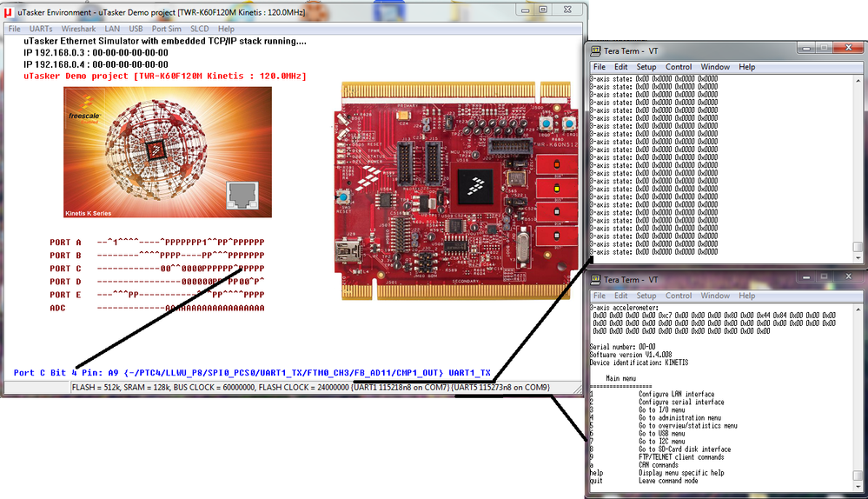Image resolution: width=868 pixels, height=499 pixels.
Task: Click scroll up arrow in lower Tera Term
Action: tap(858, 309)
